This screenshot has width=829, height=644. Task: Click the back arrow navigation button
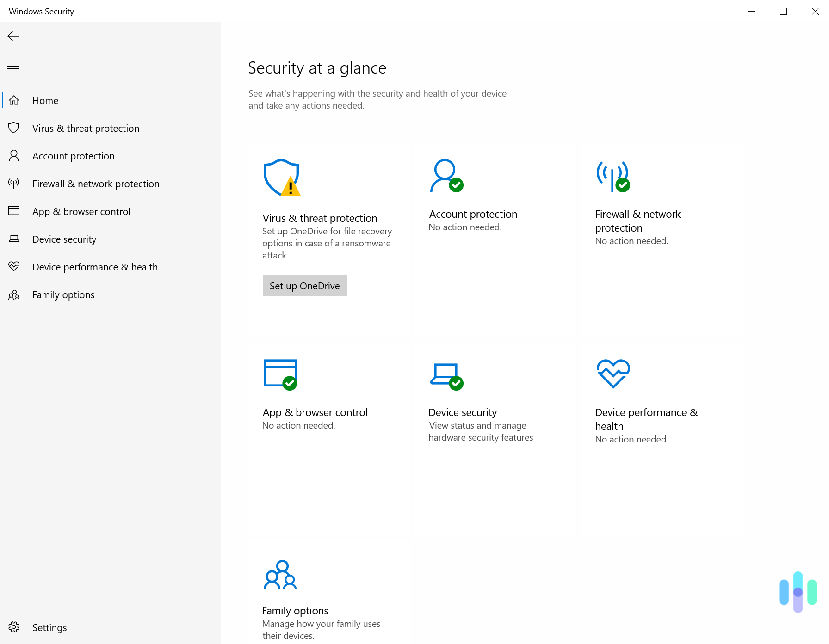(x=13, y=36)
